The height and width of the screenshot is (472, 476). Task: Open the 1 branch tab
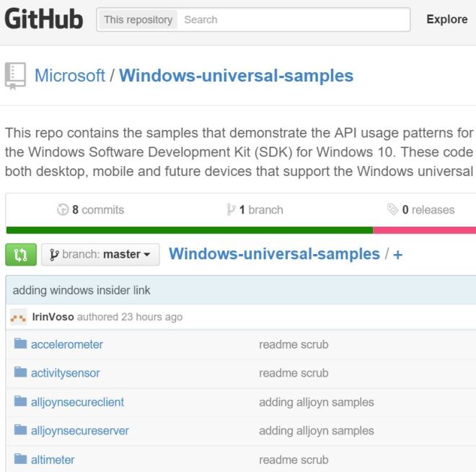pyautogui.click(x=255, y=210)
